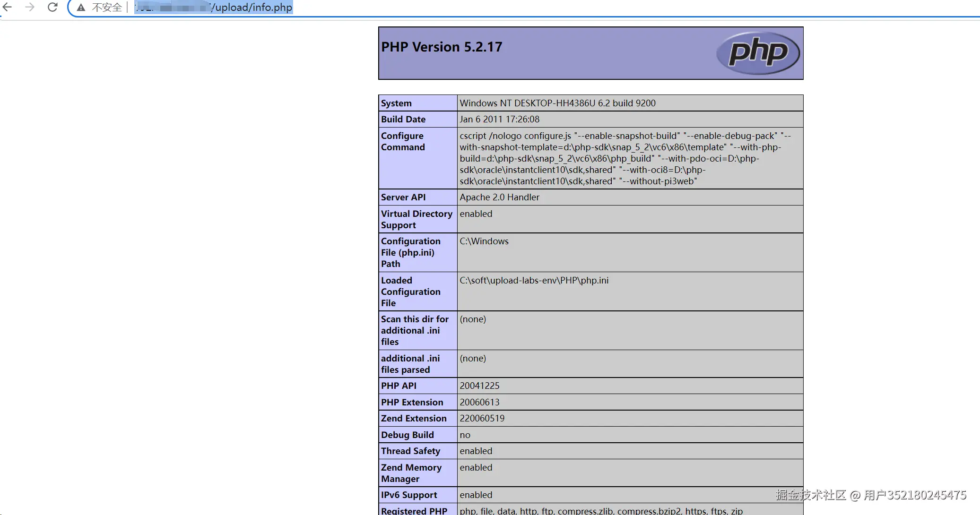Click the C:\Windows configuration path value

coord(484,241)
